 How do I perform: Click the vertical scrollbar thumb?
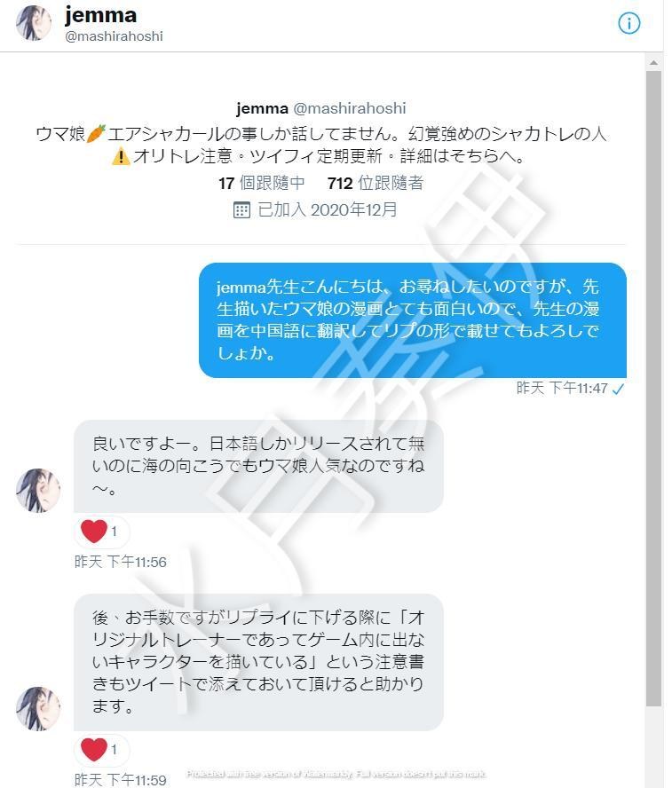tap(653, 388)
